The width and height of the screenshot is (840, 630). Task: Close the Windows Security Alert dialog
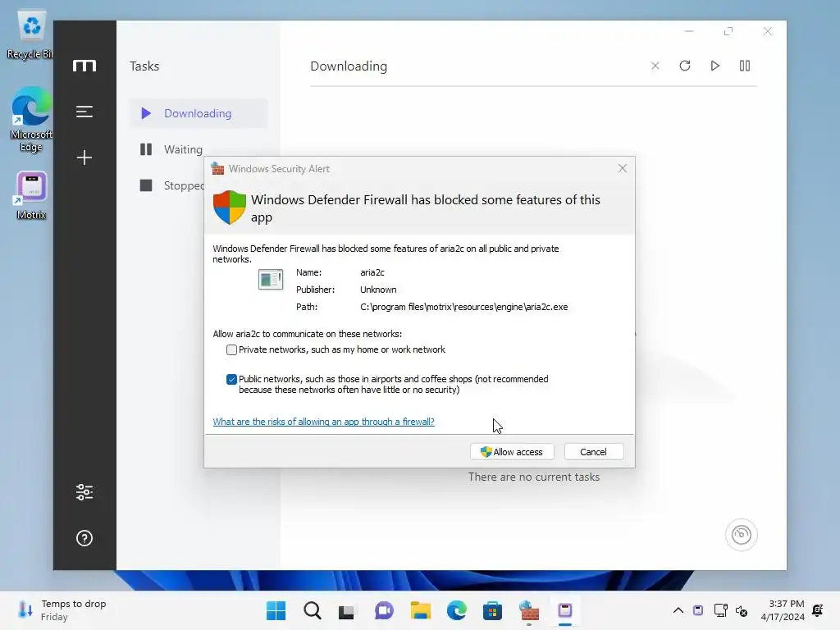point(622,169)
